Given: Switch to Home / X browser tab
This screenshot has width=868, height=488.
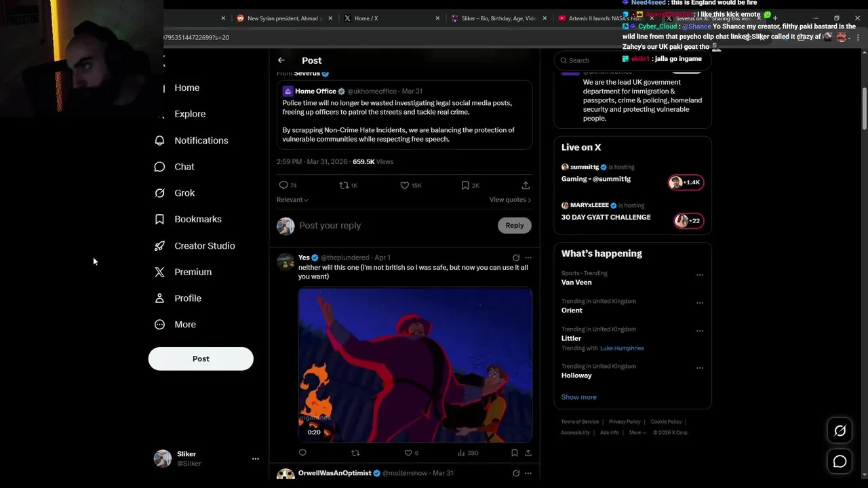Looking at the screenshot, I should pyautogui.click(x=390, y=18).
